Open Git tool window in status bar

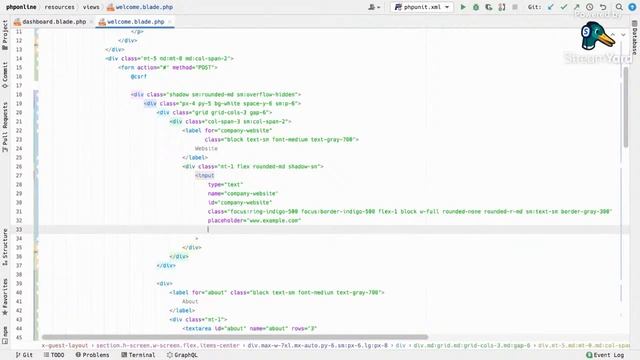pos(24,355)
